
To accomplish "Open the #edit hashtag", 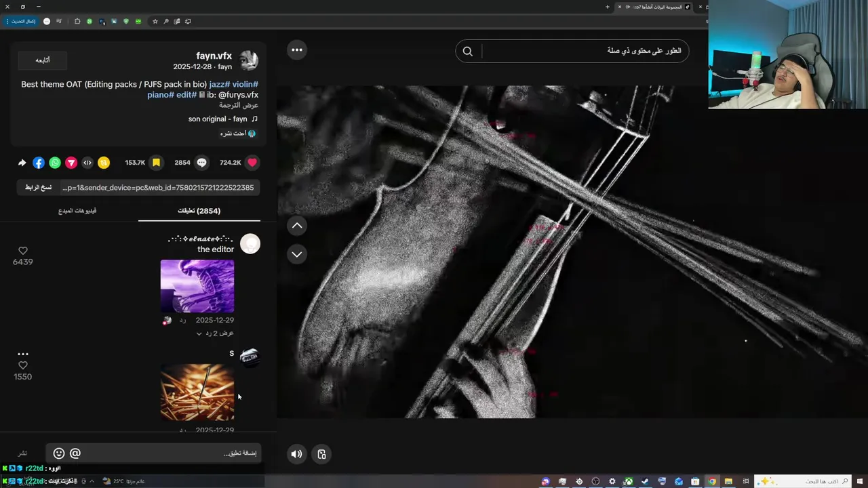I will 186,95.
